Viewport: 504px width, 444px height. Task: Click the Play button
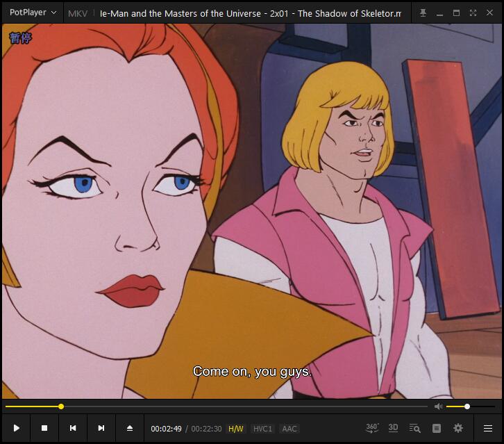(17, 428)
